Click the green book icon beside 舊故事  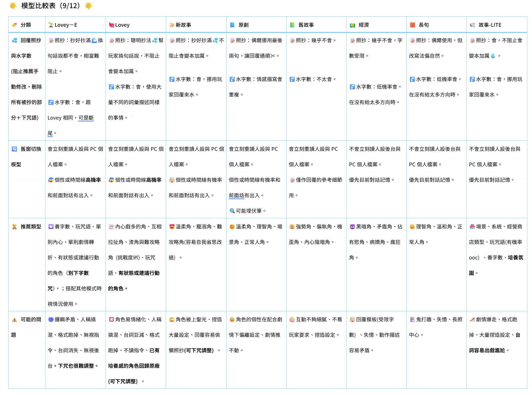point(292,25)
